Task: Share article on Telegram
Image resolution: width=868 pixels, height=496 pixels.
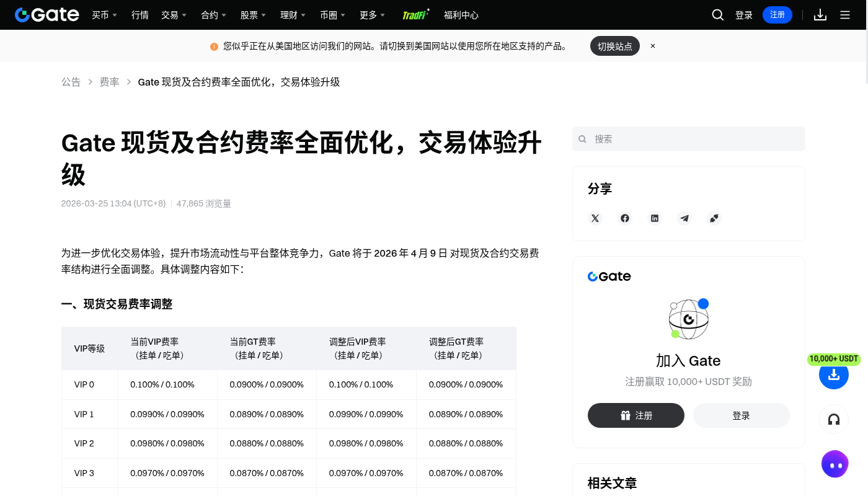Action: coord(684,218)
